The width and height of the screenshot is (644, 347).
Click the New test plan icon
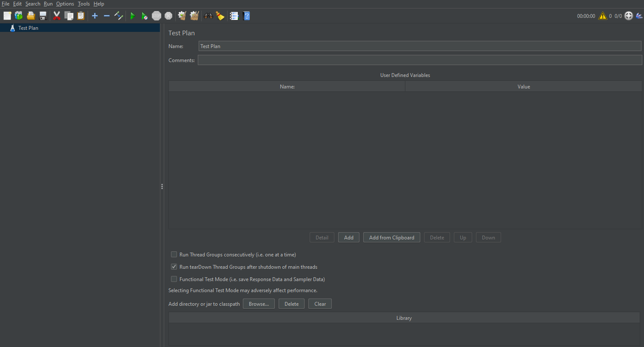[7, 16]
